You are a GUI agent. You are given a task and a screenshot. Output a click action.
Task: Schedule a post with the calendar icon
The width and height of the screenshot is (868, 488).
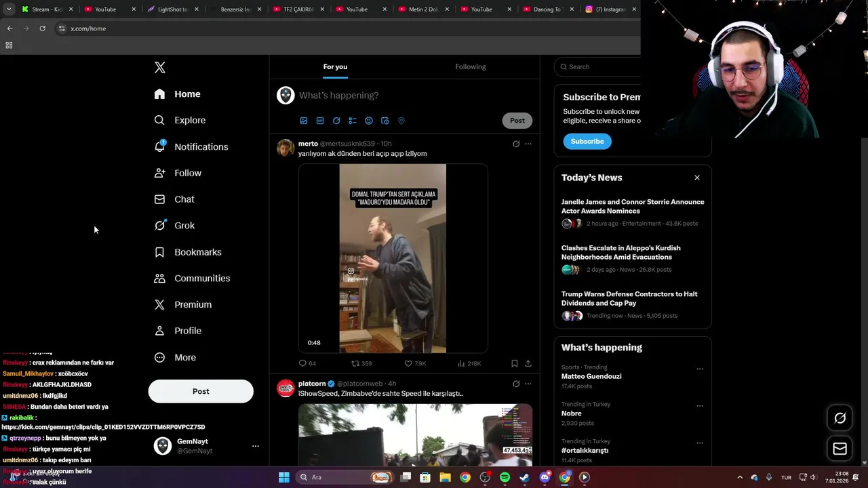385,121
